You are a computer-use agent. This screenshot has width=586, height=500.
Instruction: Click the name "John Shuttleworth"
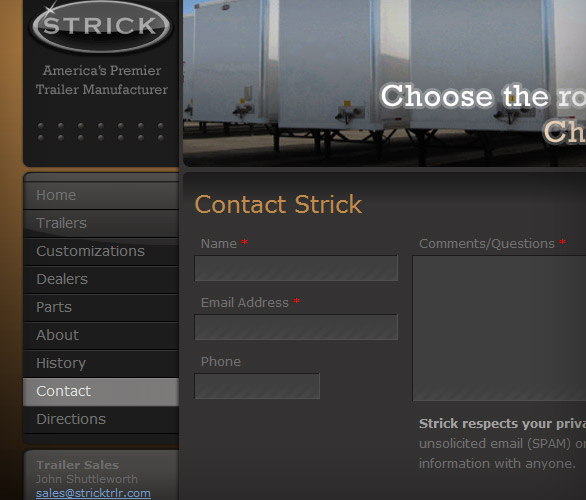(87, 479)
